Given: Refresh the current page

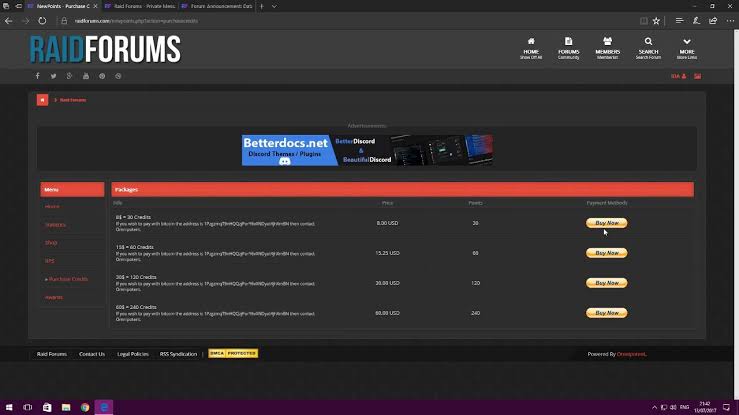Looking at the screenshot, I should 42,21.
